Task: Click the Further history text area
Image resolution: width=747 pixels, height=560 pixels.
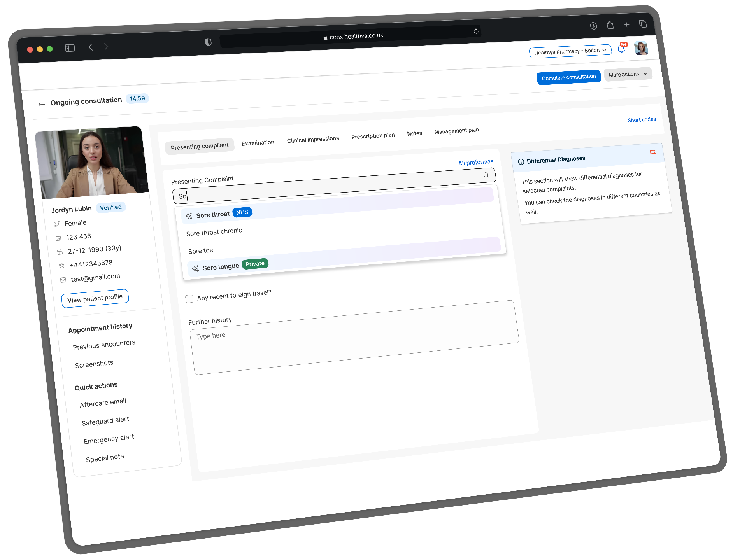Action: point(355,337)
